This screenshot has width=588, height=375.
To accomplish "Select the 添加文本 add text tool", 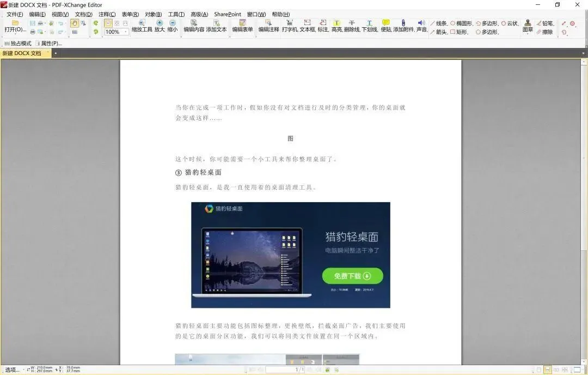I will [216, 26].
